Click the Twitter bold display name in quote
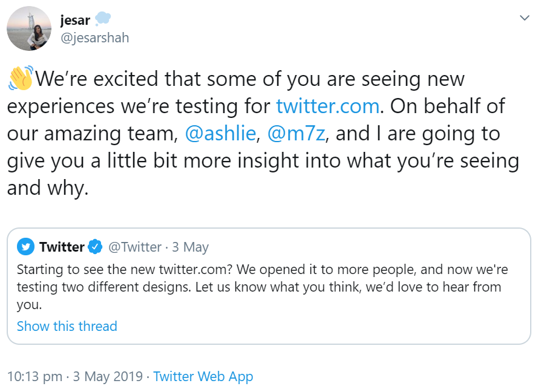Image resolution: width=538 pixels, height=392 pixels. pos(61,247)
